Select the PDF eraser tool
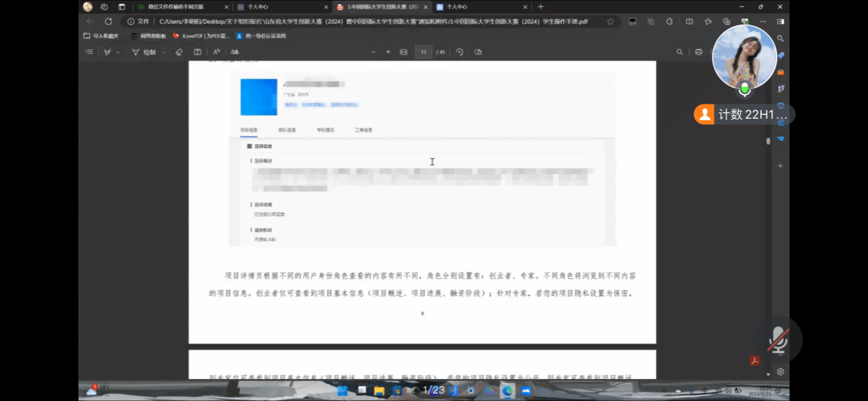This screenshot has width=868, height=401. [179, 52]
